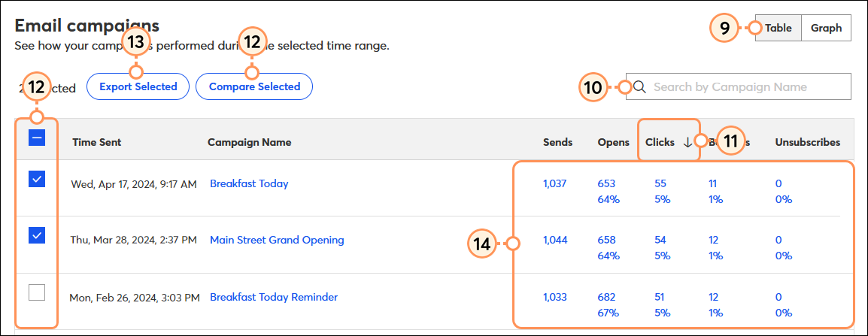This screenshot has height=336, width=868.
Task: Select the Table view tab
Action: pyautogui.click(x=778, y=28)
